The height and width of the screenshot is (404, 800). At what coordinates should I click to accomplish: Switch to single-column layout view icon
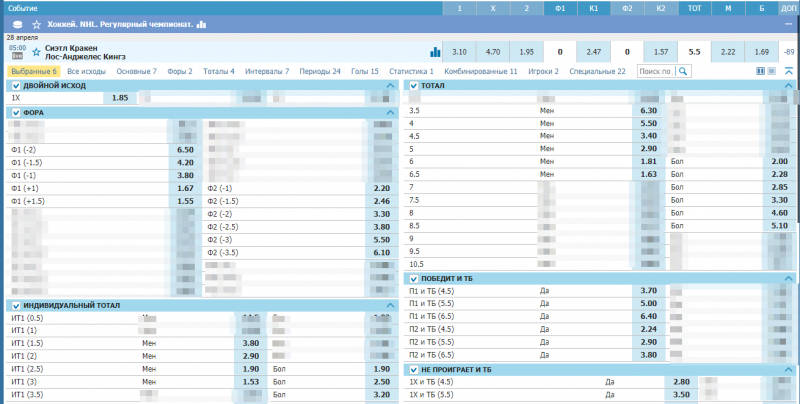772,71
